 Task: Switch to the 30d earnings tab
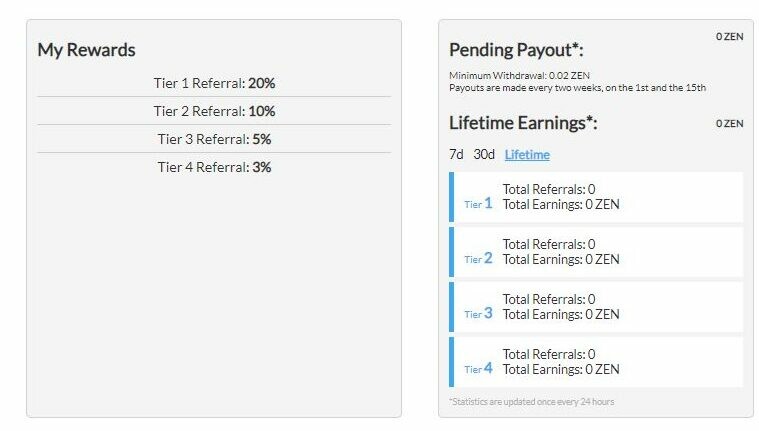(x=484, y=155)
